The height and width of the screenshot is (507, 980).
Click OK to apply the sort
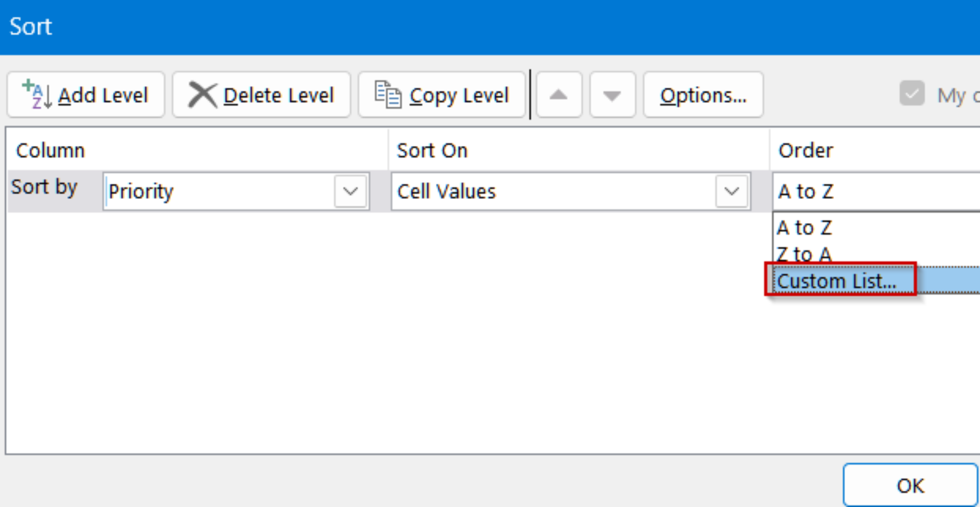pos(910,485)
